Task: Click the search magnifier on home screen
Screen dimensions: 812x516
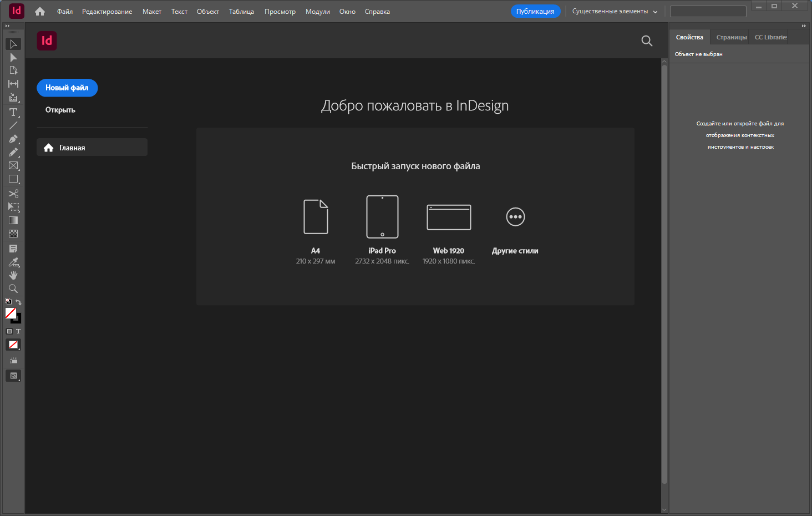Action: point(647,41)
